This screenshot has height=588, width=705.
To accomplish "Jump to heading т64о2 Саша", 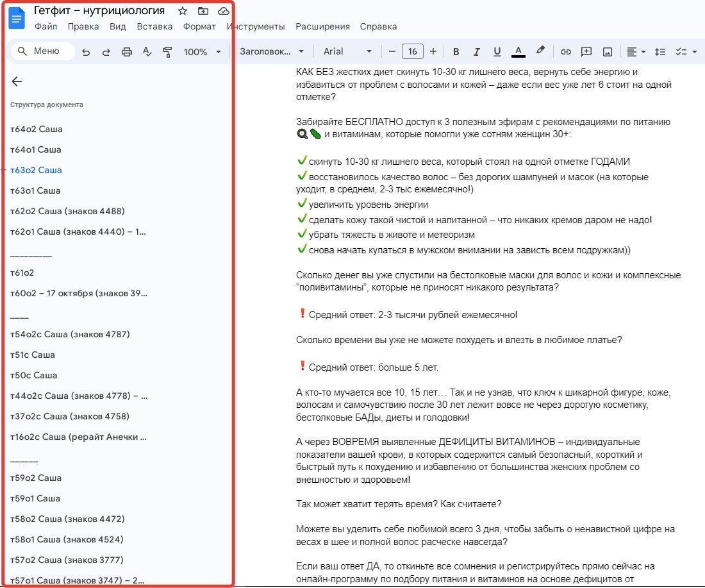I will pos(37,129).
